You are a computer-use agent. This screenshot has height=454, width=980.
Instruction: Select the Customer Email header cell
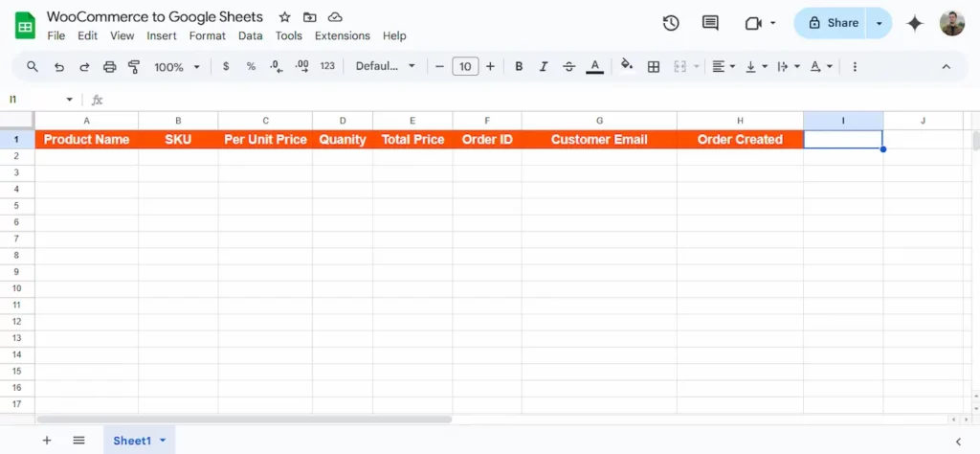click(x=599, y=140)
